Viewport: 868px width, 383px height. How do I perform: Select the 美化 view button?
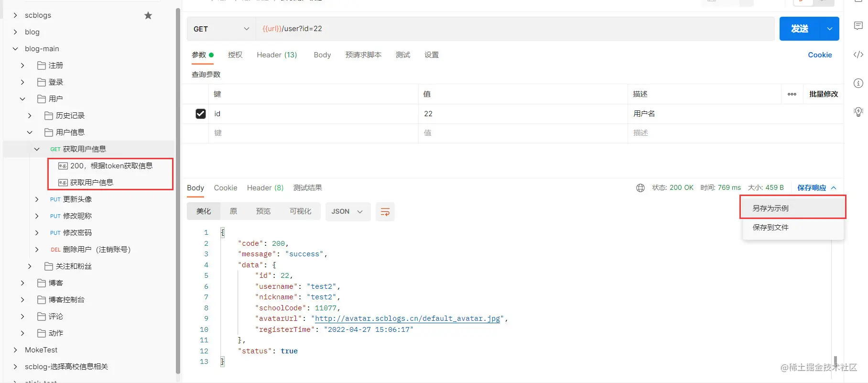click(x=204, y=211)
